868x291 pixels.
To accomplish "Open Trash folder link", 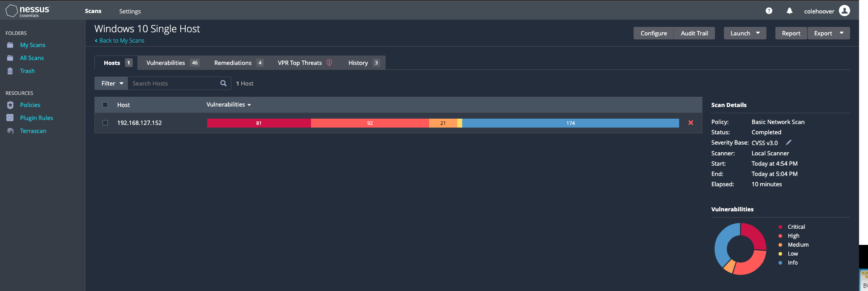I will coord(27,71).
